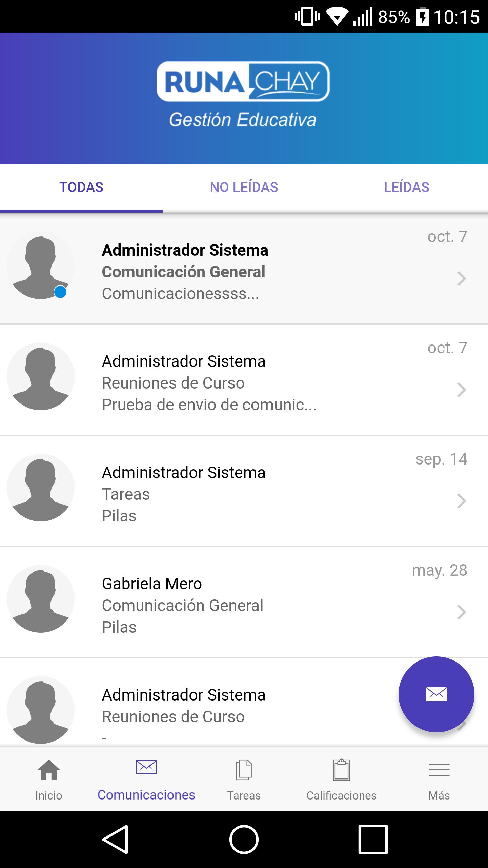
Task: Open chevron on Gabriela Mero message
Action: [462, 612]
